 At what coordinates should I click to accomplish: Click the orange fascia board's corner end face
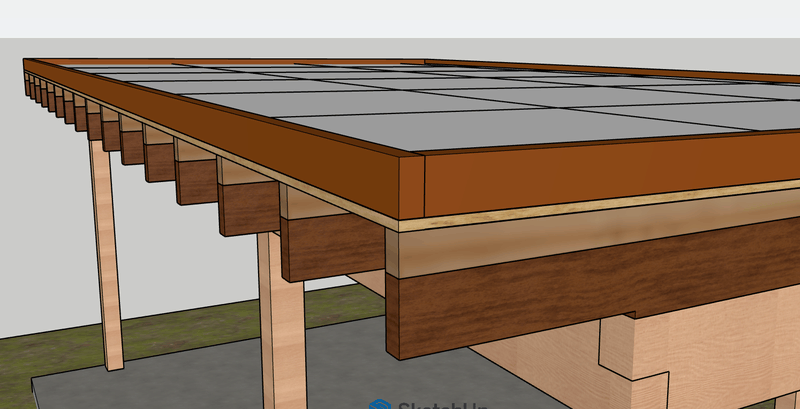411,185
